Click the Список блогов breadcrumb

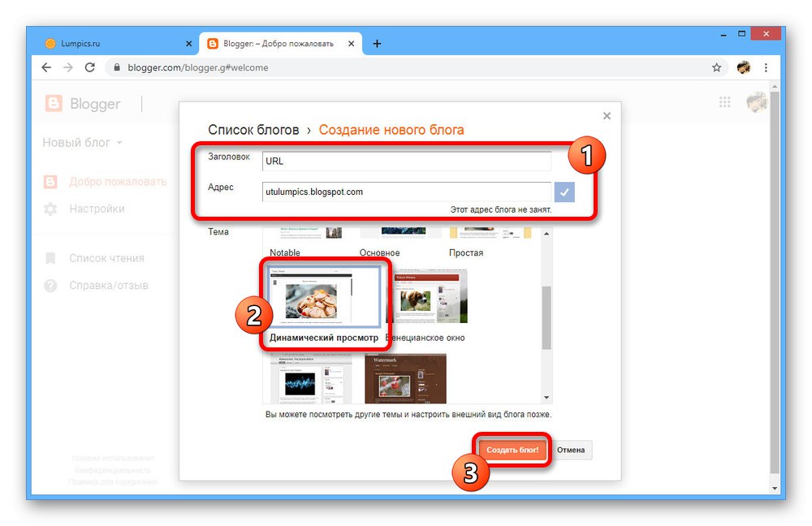tap(253, 129)
